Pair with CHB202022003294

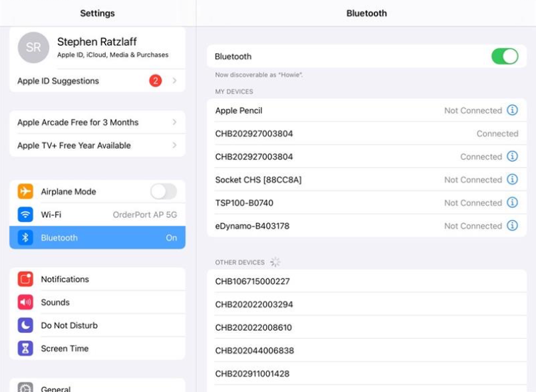(366, 304)
